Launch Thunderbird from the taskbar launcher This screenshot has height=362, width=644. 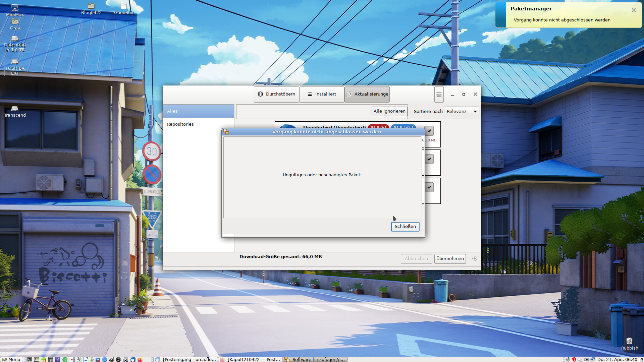133,359
